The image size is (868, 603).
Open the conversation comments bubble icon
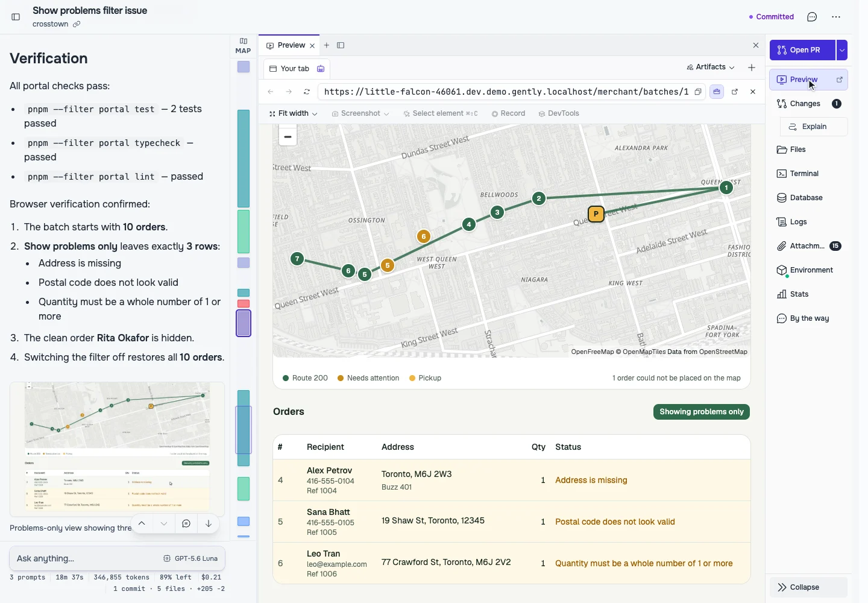pyautogui.click(x=812, y=17)
